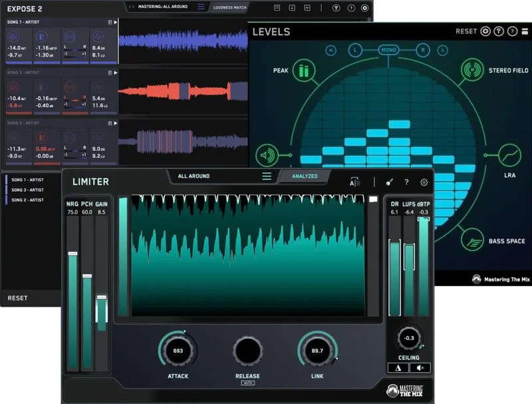Open Levels help question mark
532x404 pixels.
coord(512,31)
